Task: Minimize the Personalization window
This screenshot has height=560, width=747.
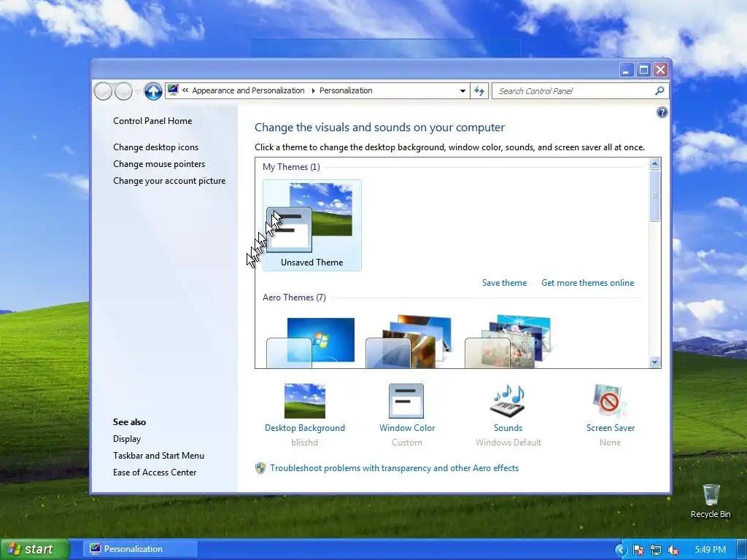Action: click(x=626, y=70)
